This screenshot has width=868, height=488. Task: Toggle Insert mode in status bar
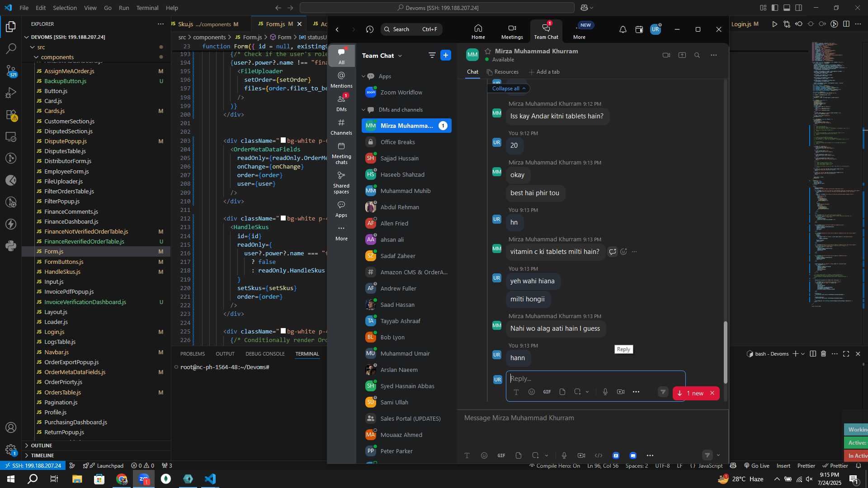pyautogui.click(x=783, y=466)
